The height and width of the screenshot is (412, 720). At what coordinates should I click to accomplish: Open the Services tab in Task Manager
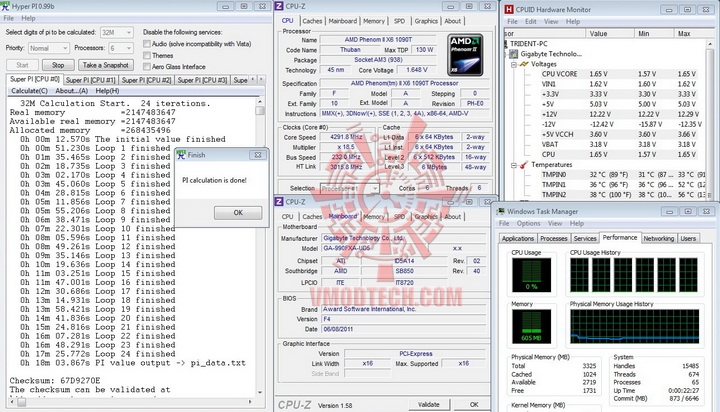[x=585, y=238]
